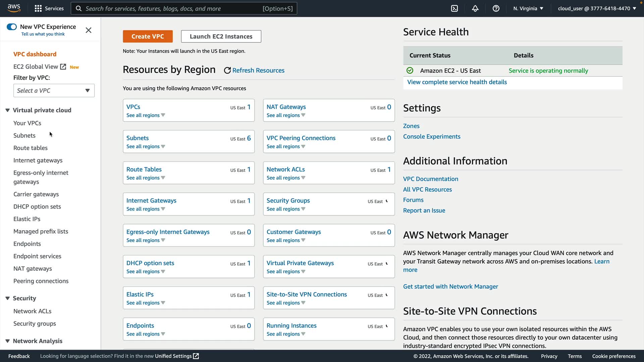Close the New VPC Experience banner
The image size is (644, 362).
[89, 30]
